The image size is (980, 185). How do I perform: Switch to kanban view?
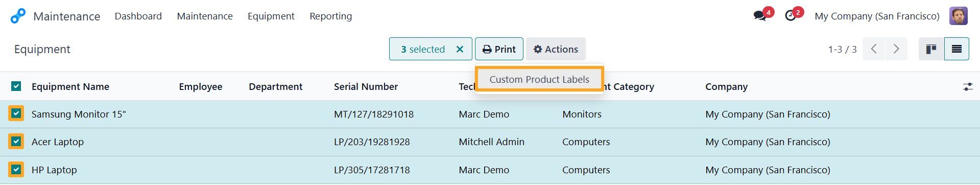(931, 49)
